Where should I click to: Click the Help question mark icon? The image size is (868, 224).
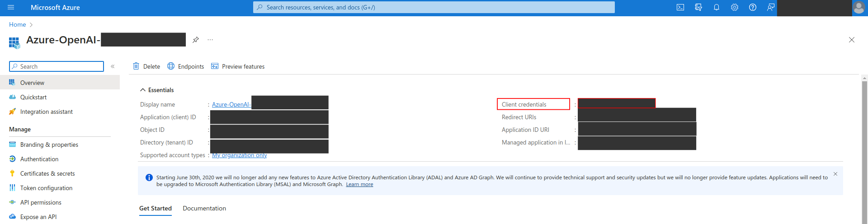pos(752,7)
